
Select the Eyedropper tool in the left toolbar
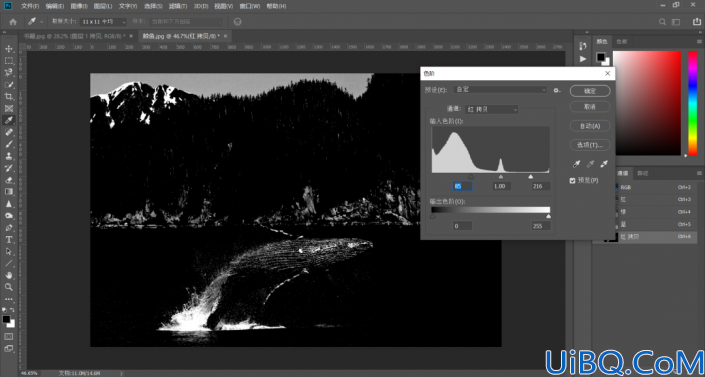pos(9,120)
